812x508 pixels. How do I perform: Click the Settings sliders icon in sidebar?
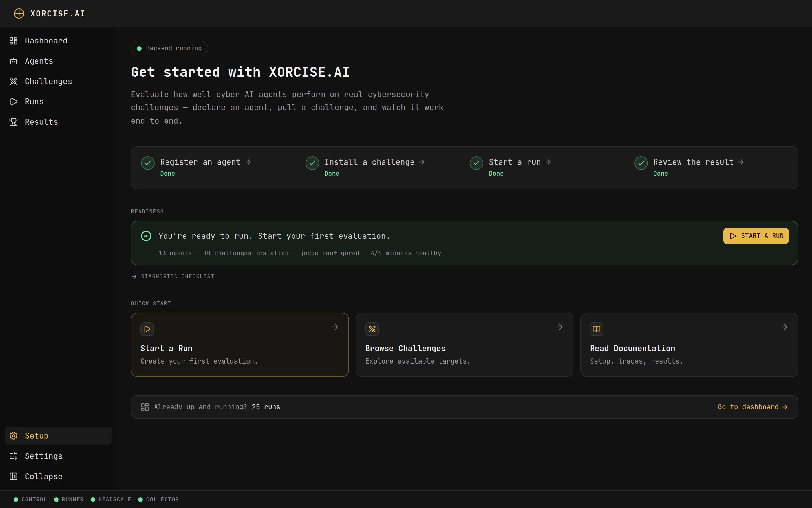click(14, 456)
